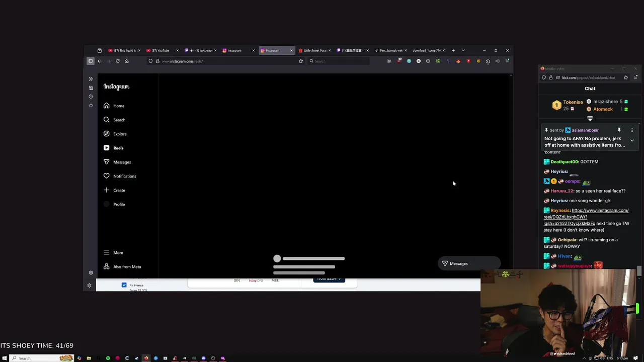
Task: Open File Explorer from the taskbar
Action: (x=89, y=358)
